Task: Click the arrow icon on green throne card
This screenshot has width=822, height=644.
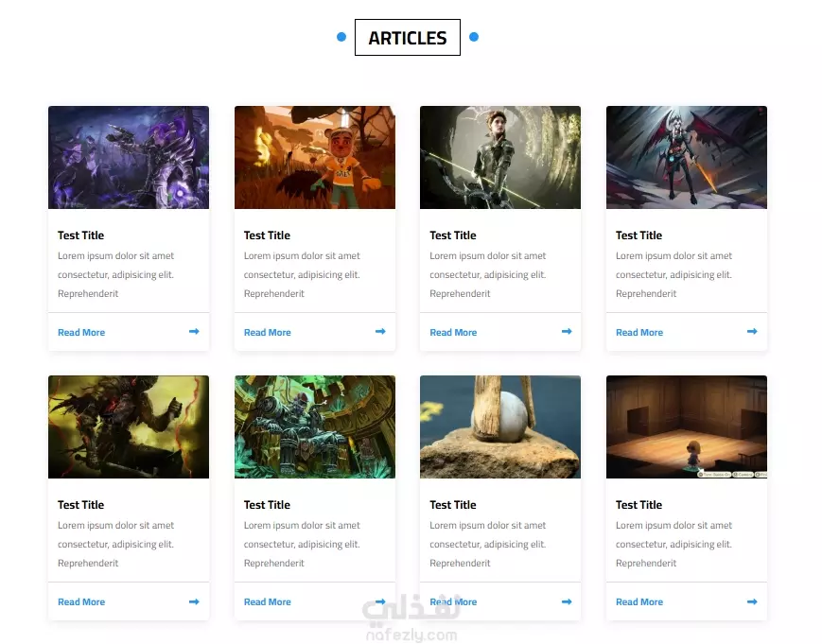Action: [x=380, y=601]
